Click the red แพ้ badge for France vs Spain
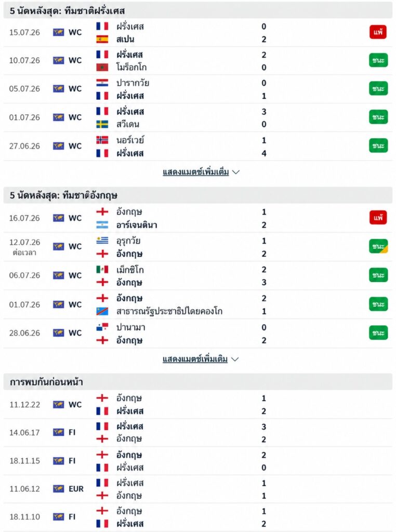This screenshot has height=532, width=396. pos(378,32)
